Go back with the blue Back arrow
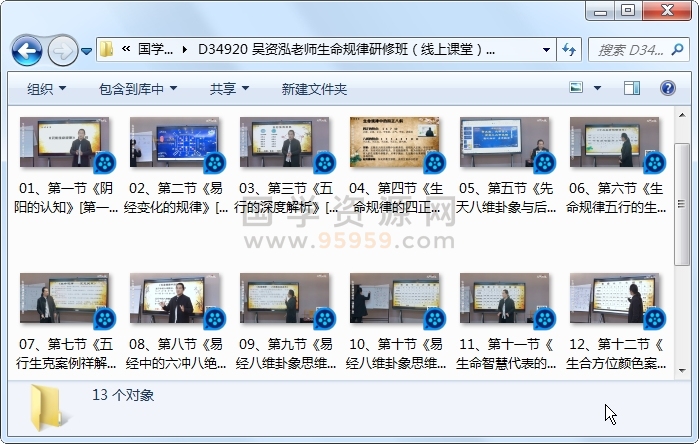The width and height of the screenshot is (699, 444). [x=27, y=51]
